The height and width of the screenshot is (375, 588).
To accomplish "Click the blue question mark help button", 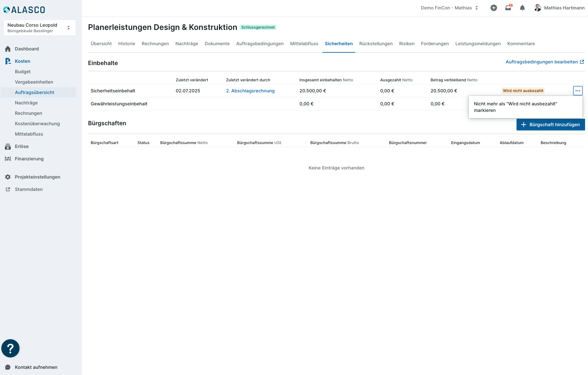I will pos(10,348).
